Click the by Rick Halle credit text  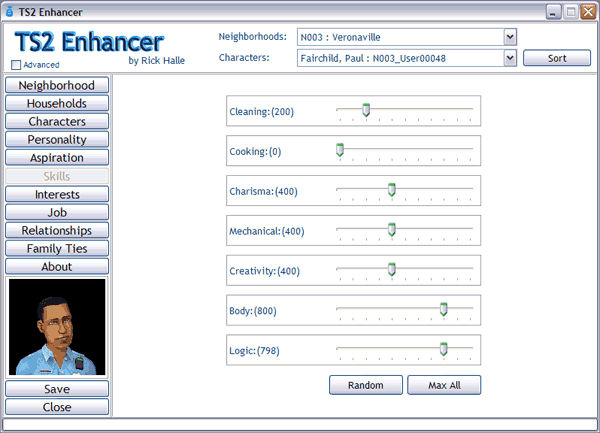click(157, 60)
